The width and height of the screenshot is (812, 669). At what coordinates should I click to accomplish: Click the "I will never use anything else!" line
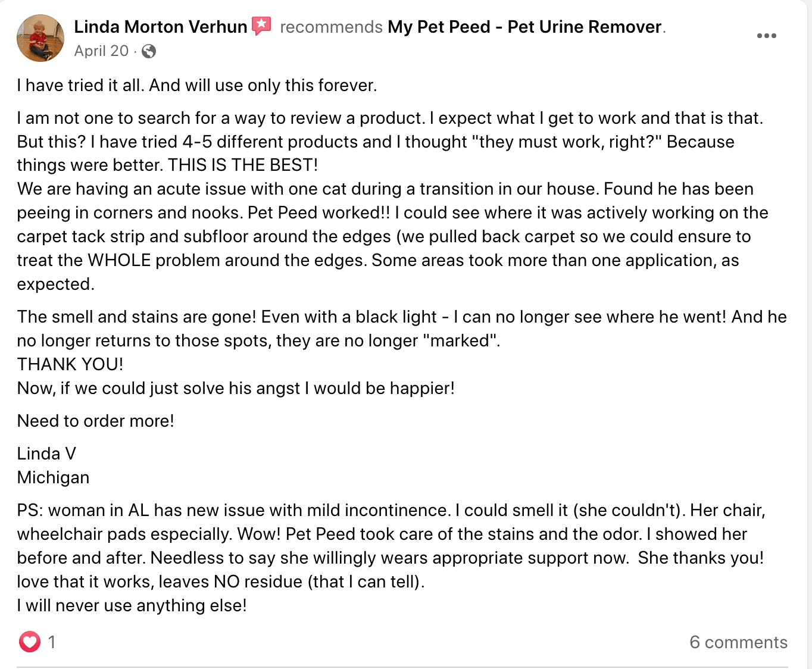click(x=132, y=605)
